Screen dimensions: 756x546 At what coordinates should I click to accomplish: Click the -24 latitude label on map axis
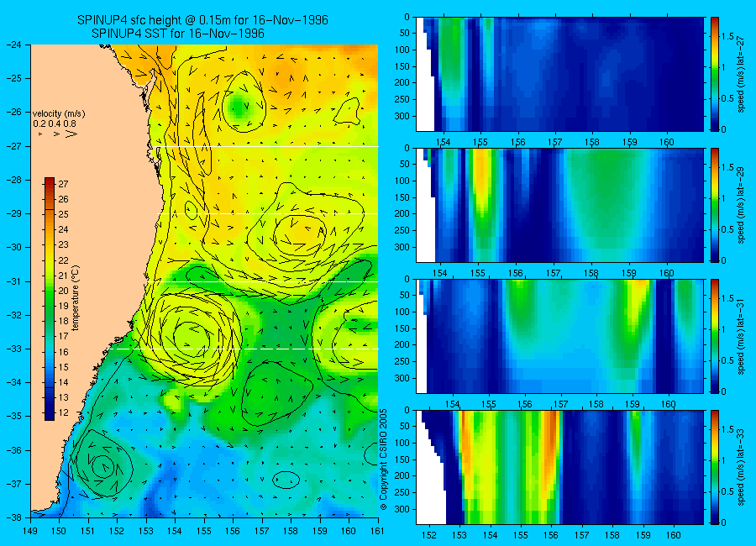(x=14, y=45)
